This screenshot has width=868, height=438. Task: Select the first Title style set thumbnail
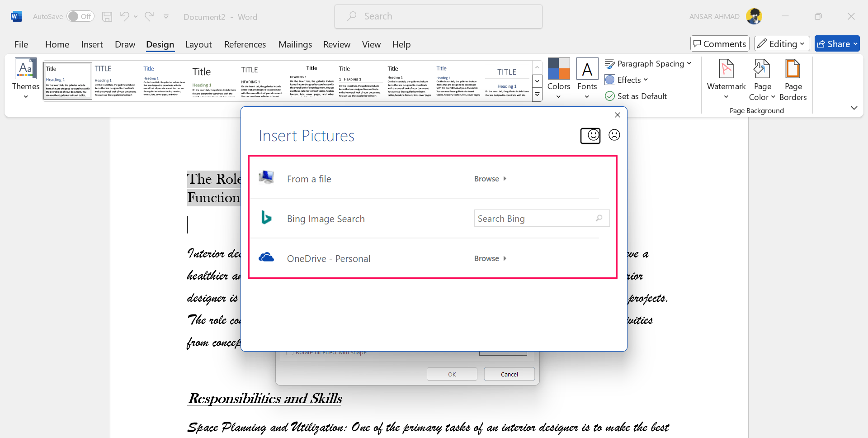pos(68,81)
